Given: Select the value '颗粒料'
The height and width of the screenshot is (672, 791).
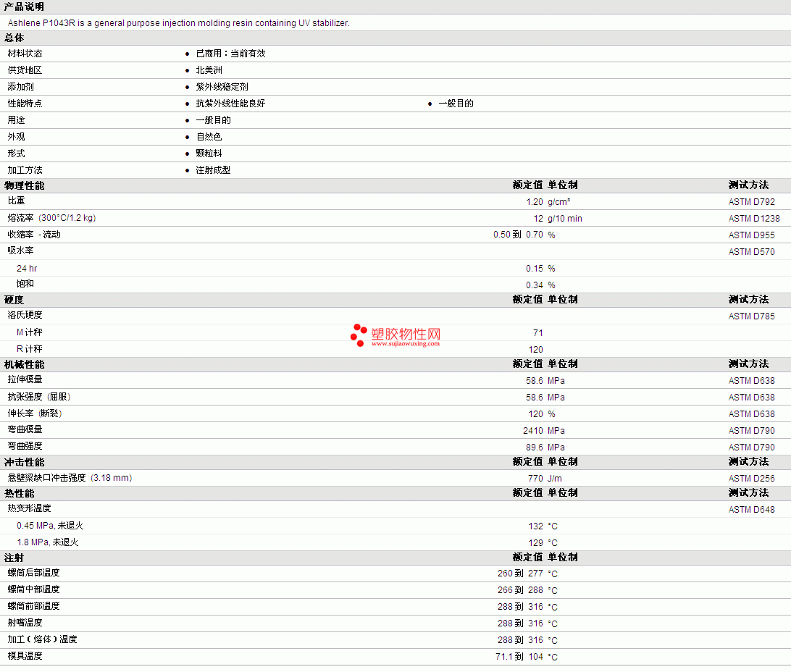Looking at the screenshot, I should pyautogui.click(x=209, y=154).
